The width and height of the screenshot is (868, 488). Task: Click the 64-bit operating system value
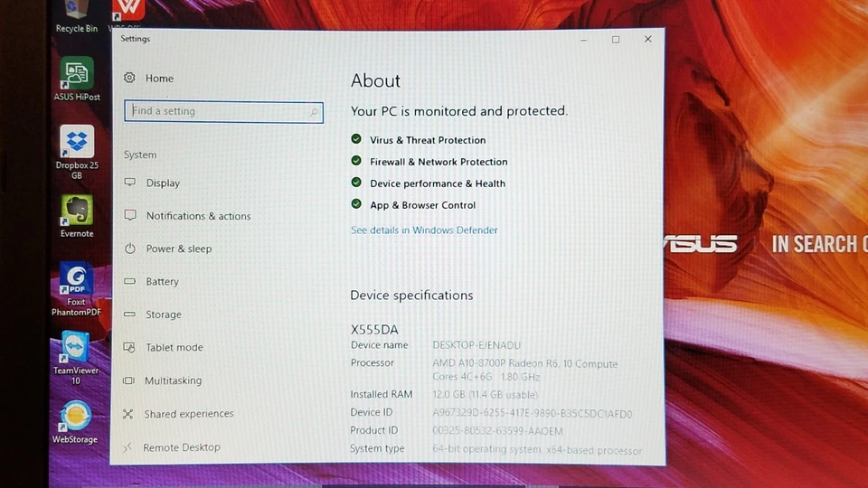pos(537,450)
